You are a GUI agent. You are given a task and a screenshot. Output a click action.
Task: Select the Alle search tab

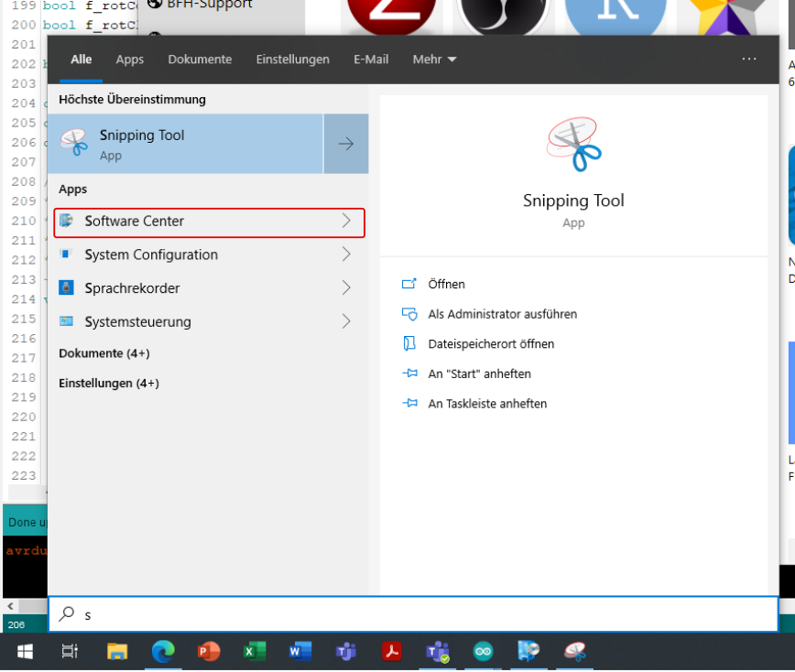(x=82, y=60)
